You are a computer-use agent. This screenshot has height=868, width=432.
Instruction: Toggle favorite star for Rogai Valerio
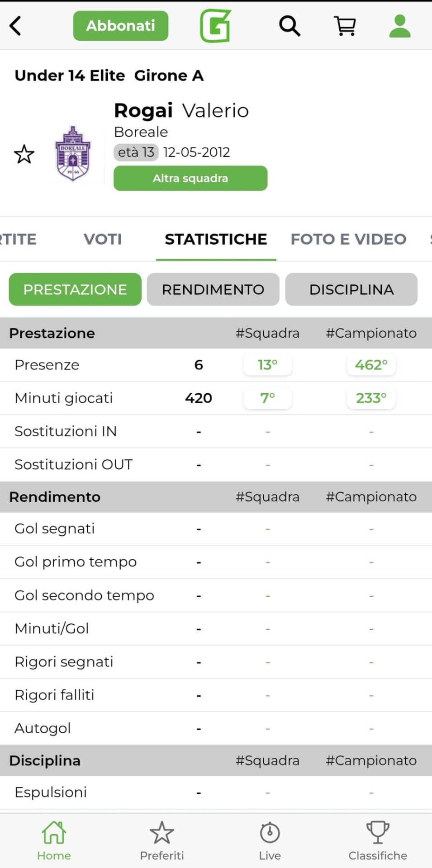coord(24,155)
